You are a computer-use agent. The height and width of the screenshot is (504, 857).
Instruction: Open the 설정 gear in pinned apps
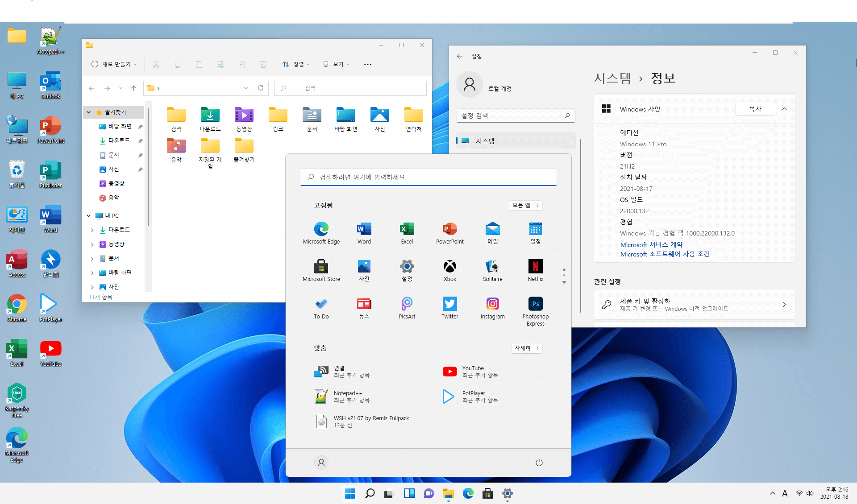pos(407,271)
